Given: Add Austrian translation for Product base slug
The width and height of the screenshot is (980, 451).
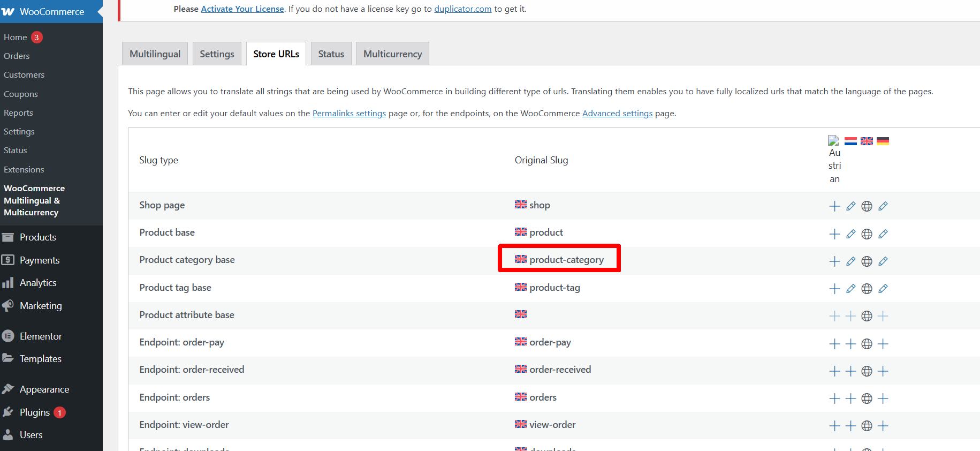Looking at the screenshot, I should 834,234.
